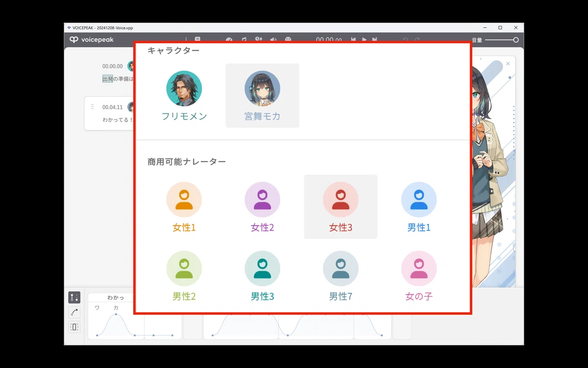Click the pitch point below ワ
The height and width of the screenshot is (368, 588).
tap(97, 335)
